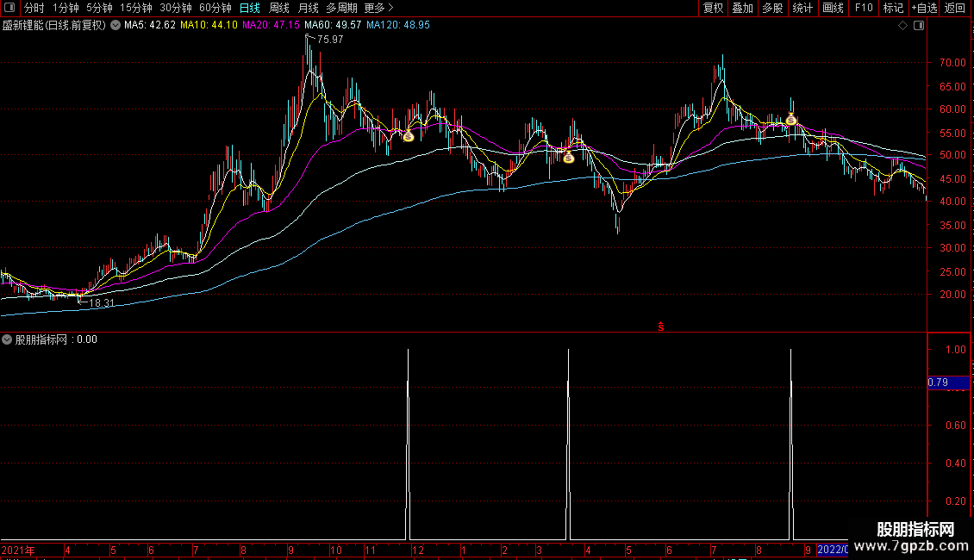Click the yellow MA10: 44.10 label
Image resolution: width=974 pixels, height=560 pixels.
point(209,25)
